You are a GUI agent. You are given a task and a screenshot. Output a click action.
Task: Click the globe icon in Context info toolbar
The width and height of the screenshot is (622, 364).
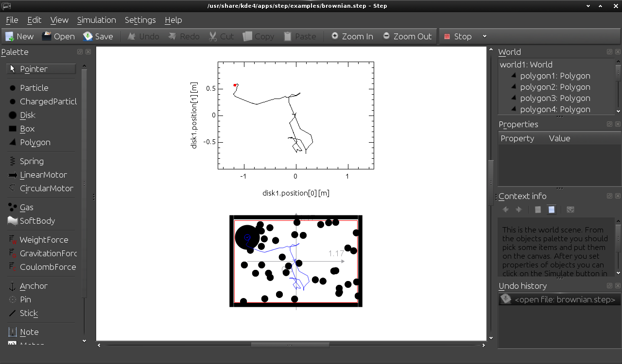[x=570, y=210]
